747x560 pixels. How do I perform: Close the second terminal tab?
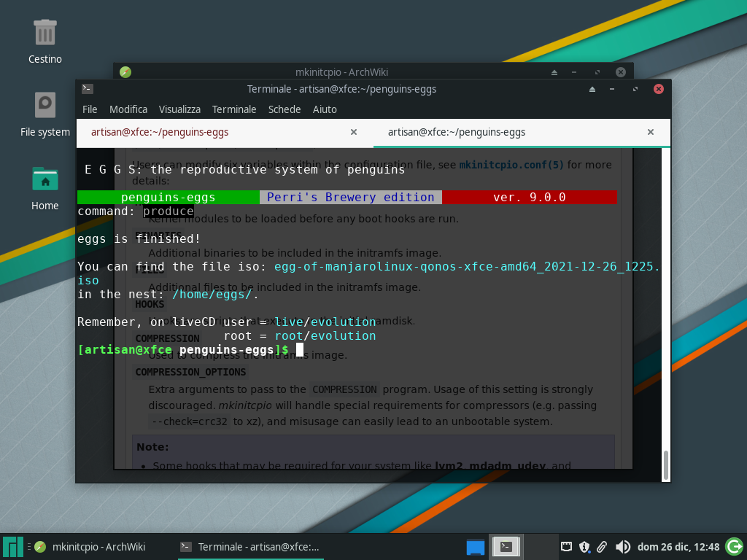(x=650, y=133)
